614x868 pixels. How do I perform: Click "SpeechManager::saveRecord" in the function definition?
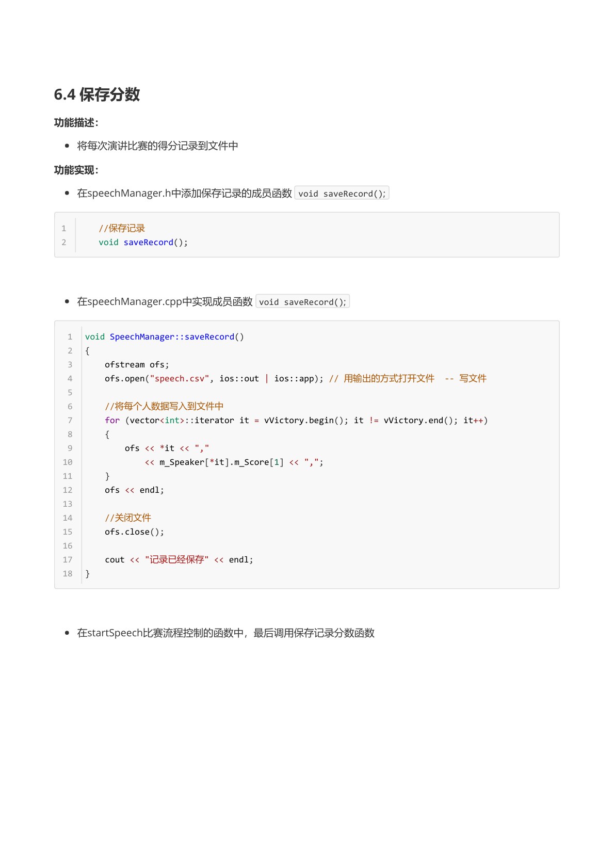click(172, 337)
